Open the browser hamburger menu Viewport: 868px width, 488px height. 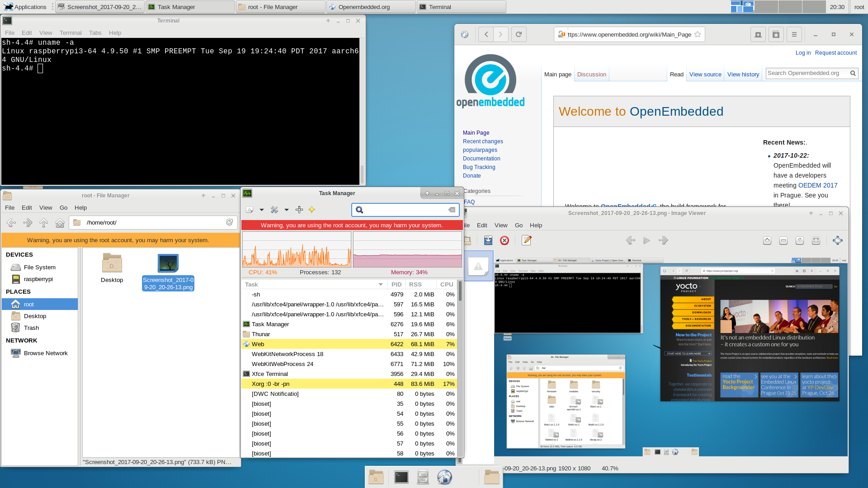click(x=794, y=34)
